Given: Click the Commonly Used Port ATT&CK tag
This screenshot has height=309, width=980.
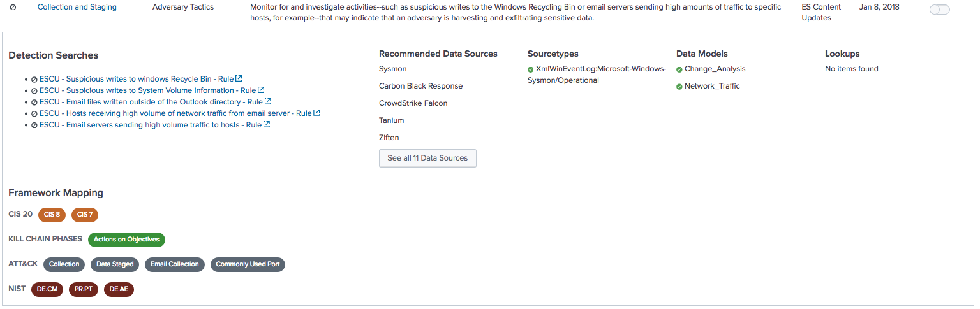Looking at the screenshot, I should [248, 264].
